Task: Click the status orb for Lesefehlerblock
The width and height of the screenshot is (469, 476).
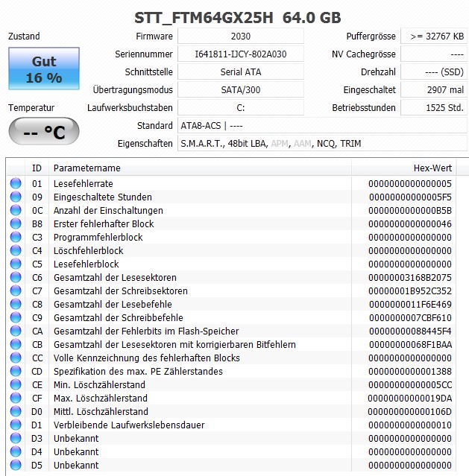Action: click(16, 264)
